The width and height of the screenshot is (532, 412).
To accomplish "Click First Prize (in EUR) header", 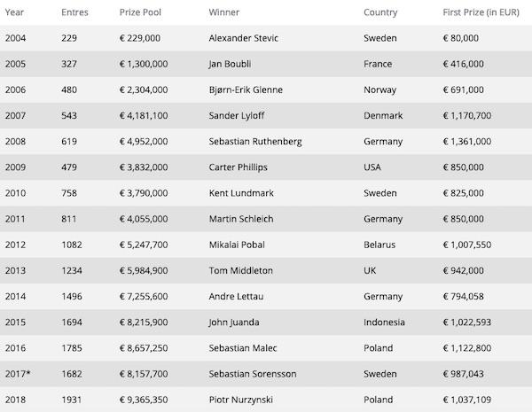I will pyautogui.click(x=481, y=12).
